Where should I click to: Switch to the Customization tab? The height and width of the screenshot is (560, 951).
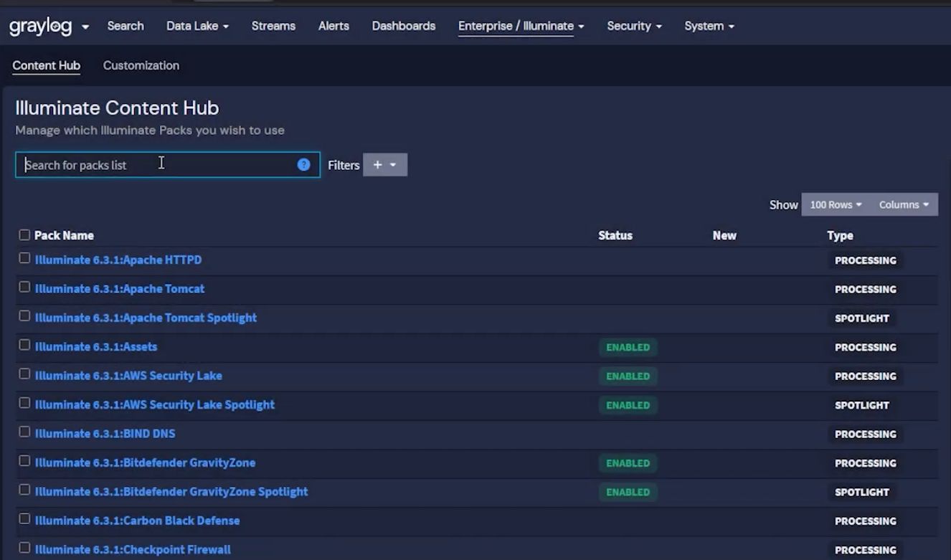coord(141,65)
